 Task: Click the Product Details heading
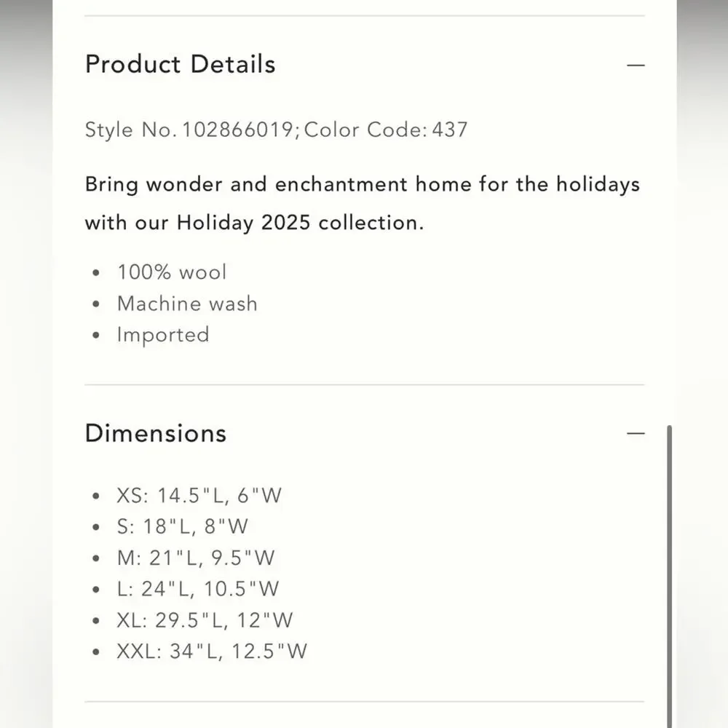(x=180, y=64)
